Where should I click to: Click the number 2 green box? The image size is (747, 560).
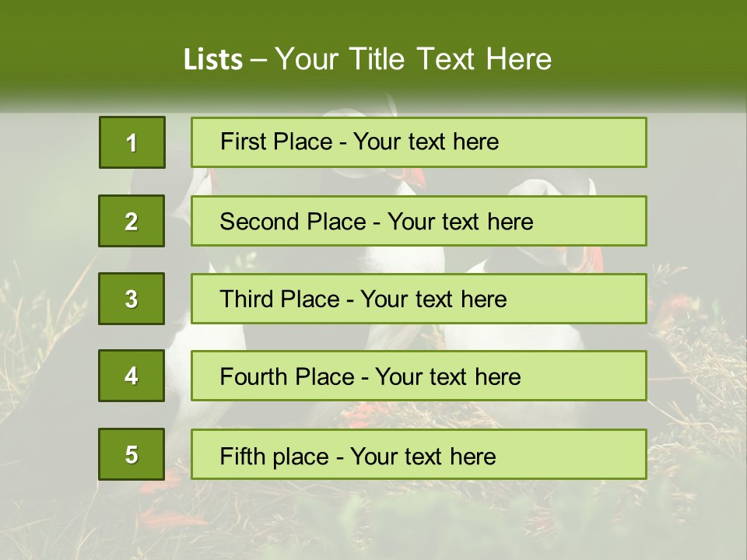tap(132, 221)
